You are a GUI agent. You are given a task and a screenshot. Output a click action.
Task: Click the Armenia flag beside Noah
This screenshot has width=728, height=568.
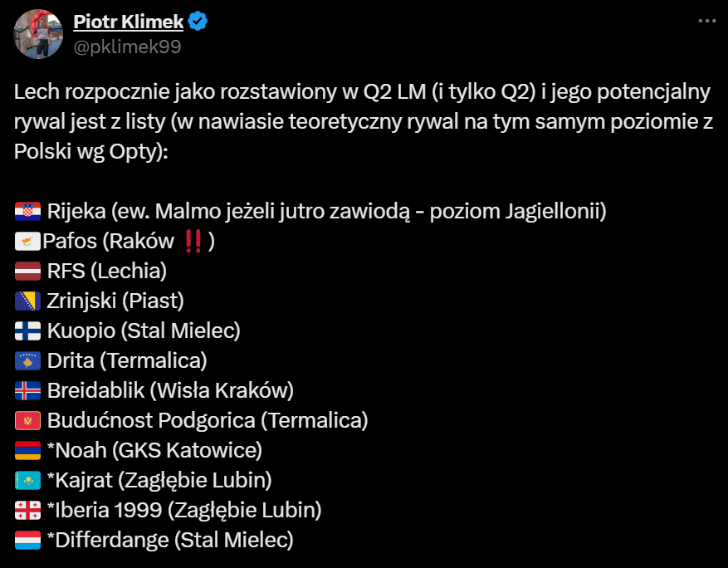(28, 451)
